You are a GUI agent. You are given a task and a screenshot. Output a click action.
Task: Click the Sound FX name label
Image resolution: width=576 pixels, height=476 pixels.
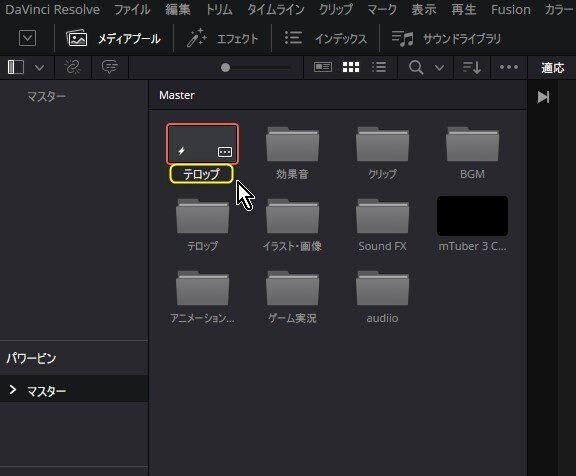pyautogui.click(x=382, y=246)
